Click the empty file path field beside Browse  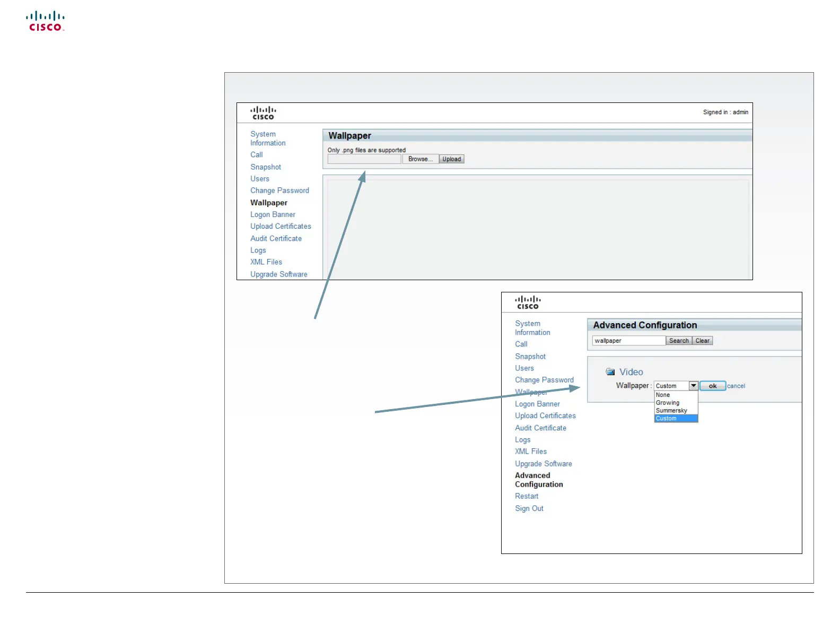[x=364, y=159]
